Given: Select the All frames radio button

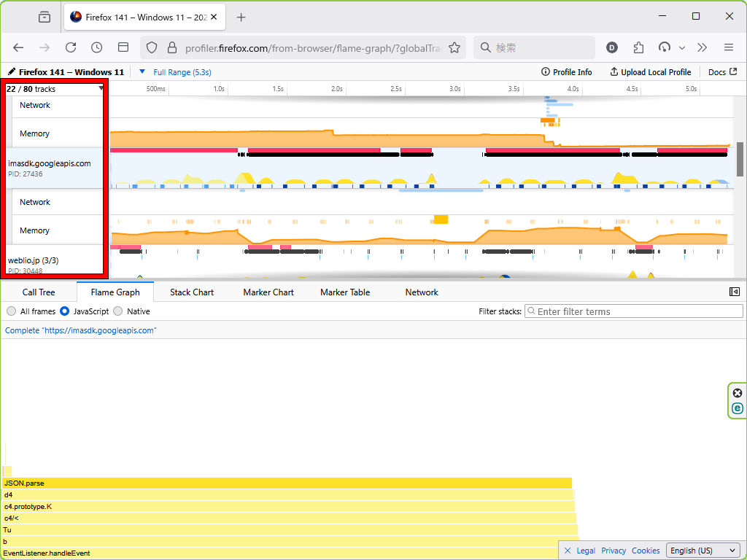Looking at the screenshot, I should point(12,311).
